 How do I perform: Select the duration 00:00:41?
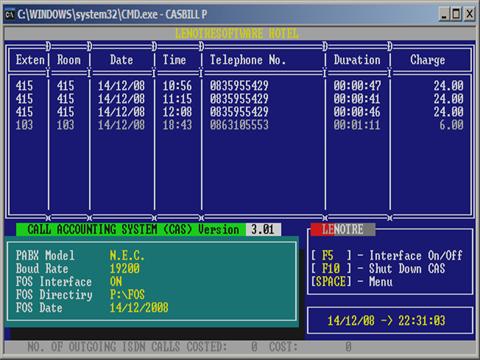[357, 99]
